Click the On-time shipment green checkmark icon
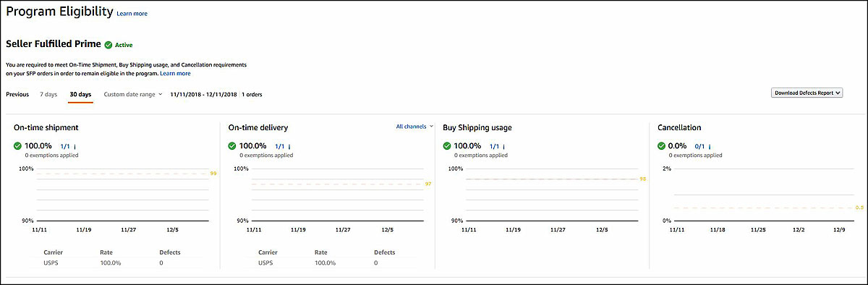This screenshot has width=868, height=285. pyautogui.click(x=18, y=145)
